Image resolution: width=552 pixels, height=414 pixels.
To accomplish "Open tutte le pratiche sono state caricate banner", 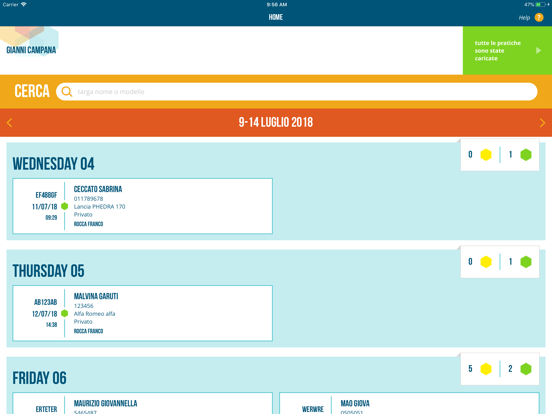I will point(507,50).
